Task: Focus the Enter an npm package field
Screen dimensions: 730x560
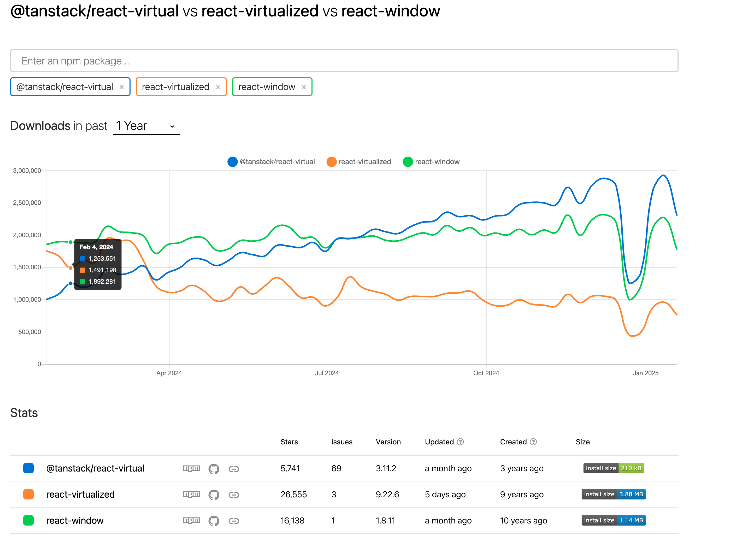Action: 344,61
